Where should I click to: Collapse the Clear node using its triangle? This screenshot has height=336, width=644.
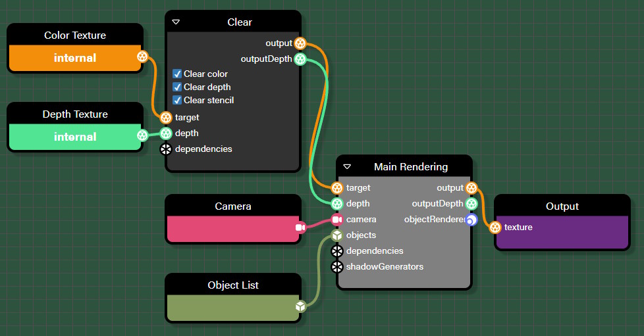(176, 22)
